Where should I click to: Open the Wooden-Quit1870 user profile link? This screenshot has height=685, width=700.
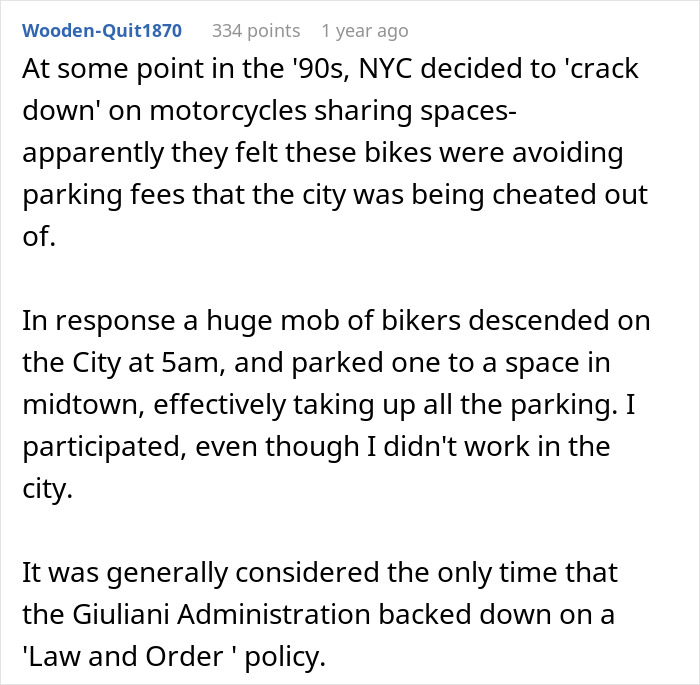pos(102,31)
